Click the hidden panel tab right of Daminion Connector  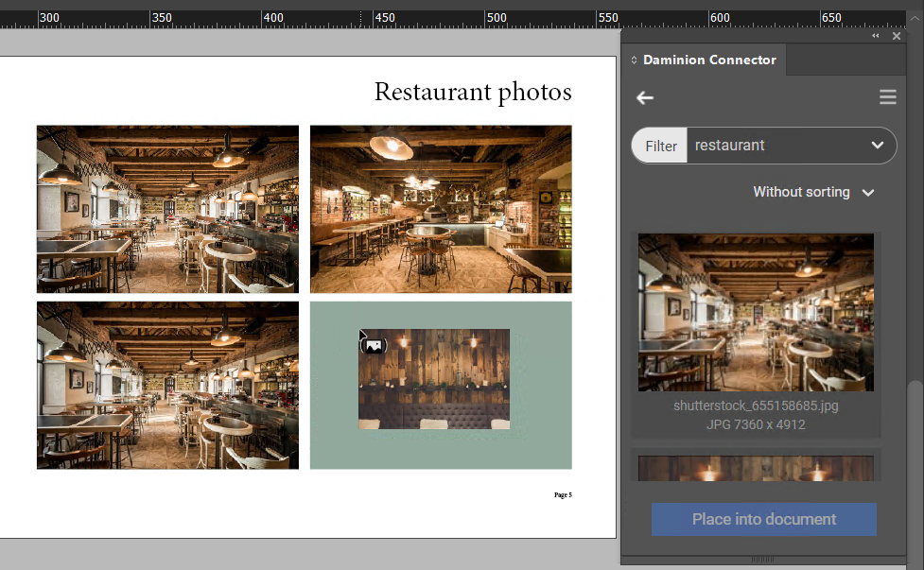click(846, 60)
